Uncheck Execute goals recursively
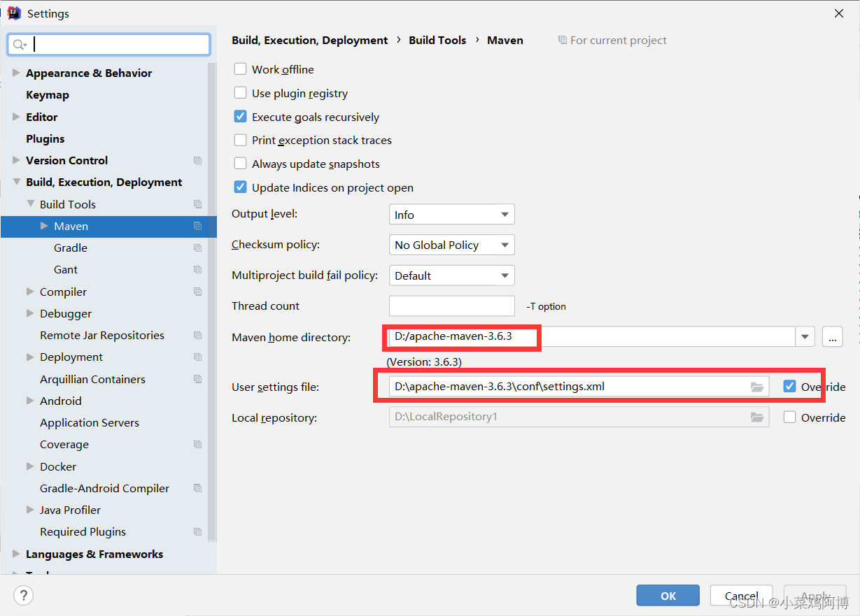860x616 pixels. tap(240, 117)
